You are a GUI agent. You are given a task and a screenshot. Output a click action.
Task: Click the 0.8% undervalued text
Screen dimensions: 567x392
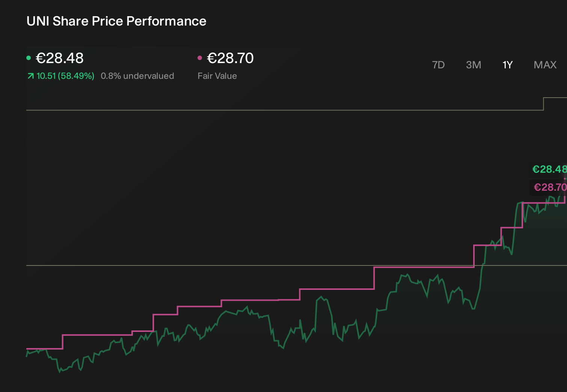pos(137,76)
